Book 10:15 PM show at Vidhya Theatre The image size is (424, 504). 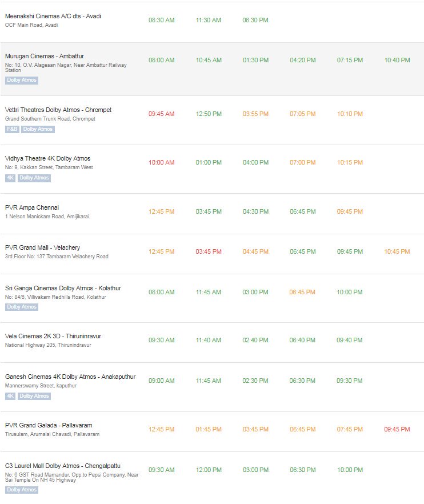click(x=350, y=162)
